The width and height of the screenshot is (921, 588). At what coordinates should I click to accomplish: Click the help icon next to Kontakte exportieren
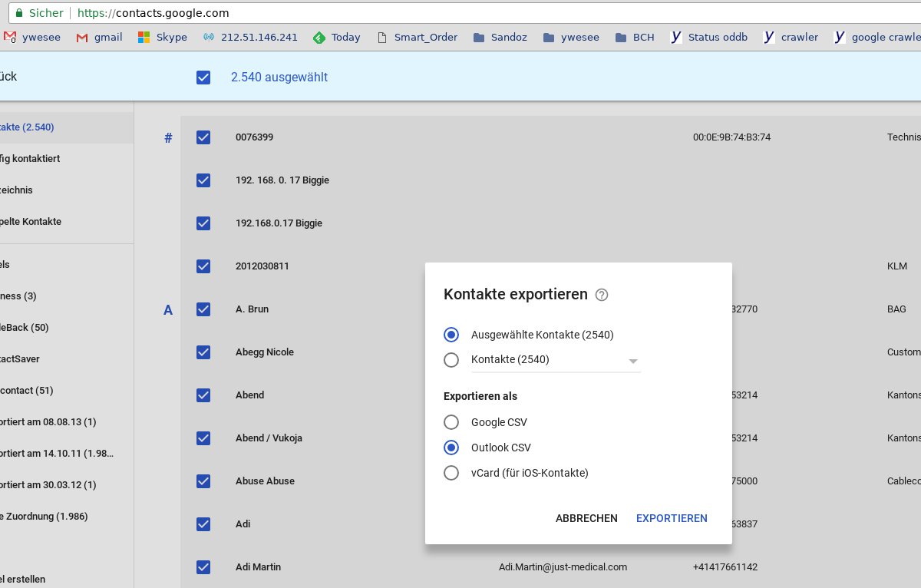coord(602,294)
